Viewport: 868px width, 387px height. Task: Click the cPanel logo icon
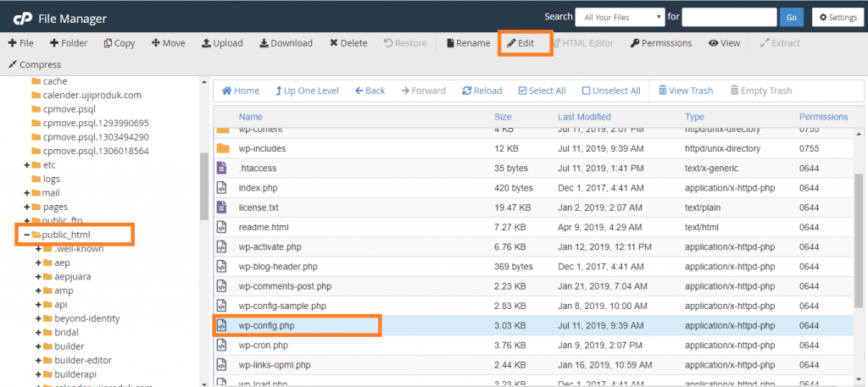23,19
